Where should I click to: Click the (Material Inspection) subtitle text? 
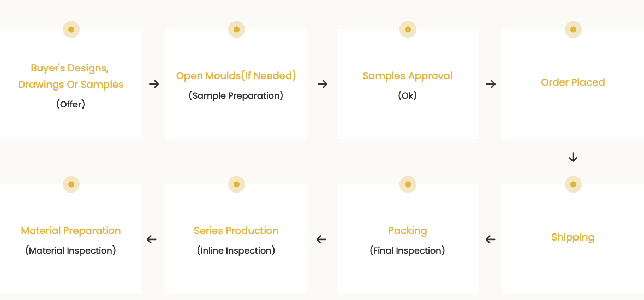[71, 251]
